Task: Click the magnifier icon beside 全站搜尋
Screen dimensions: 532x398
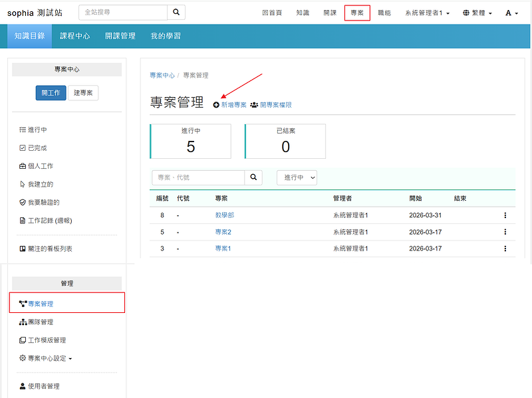Action: tap(176, 13)
